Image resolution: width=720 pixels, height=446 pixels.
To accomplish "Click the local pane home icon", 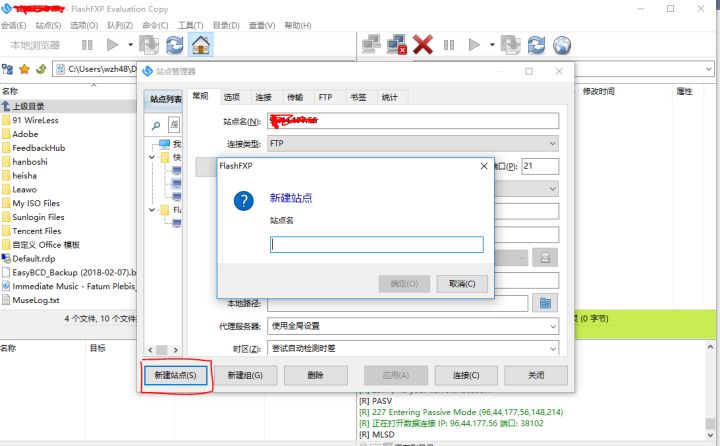I will pos(201,45).
